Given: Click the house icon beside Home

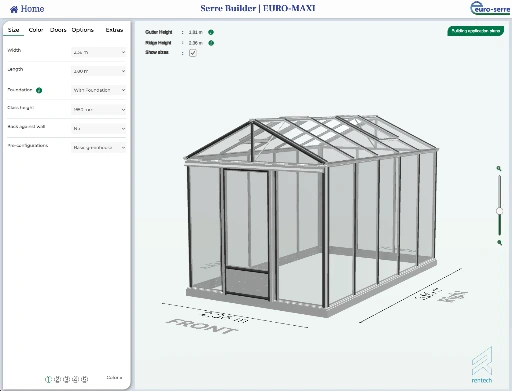Looking at the screenshot, I should (14, 9).
